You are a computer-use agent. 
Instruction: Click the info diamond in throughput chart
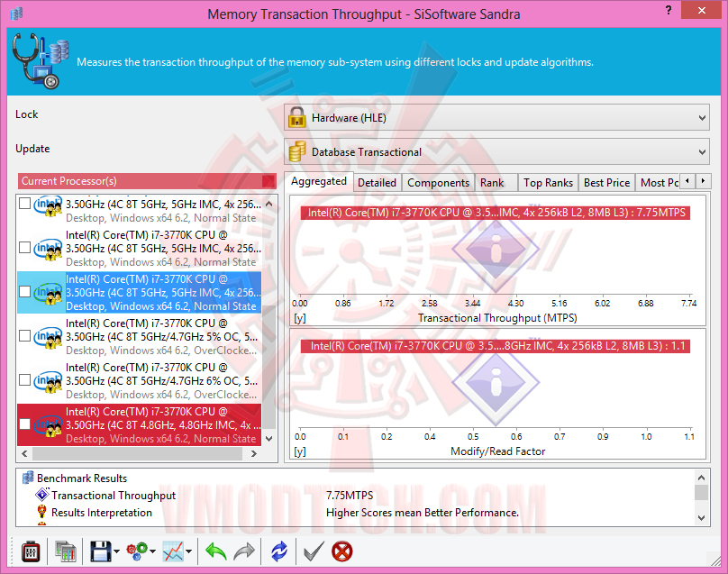(x=496, y=251)
